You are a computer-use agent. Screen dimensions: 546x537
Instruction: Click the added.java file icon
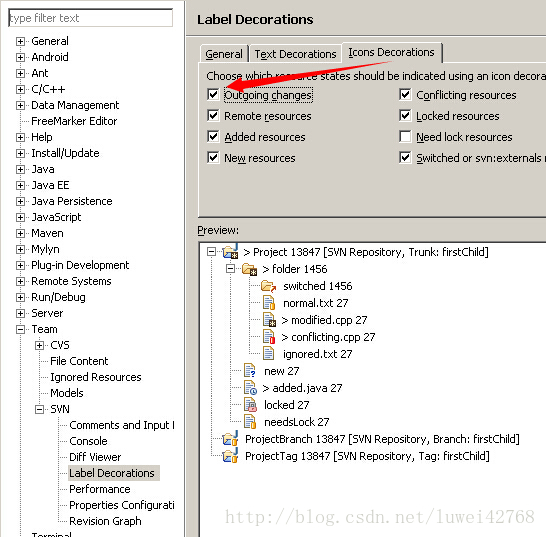(x=250, y=388)
